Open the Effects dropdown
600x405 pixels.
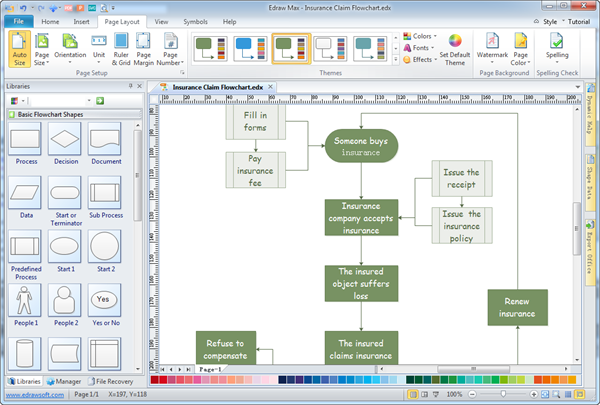421,60
